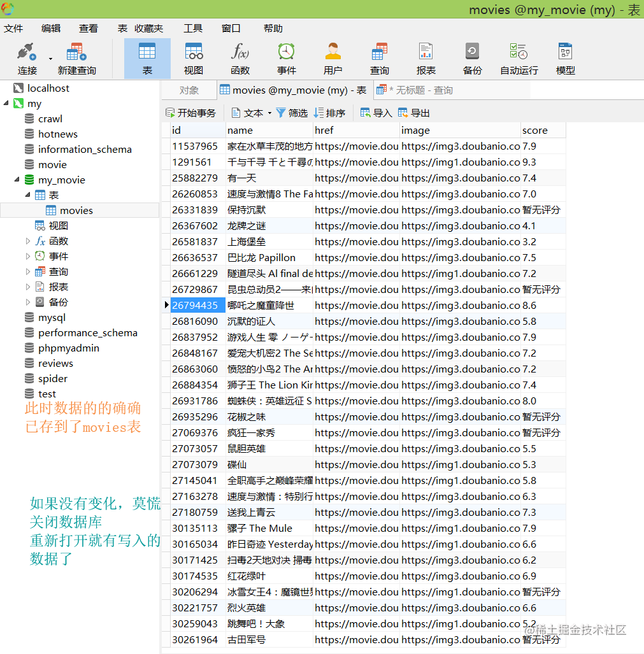
Task: Open the 用户 users toolbar icon
Action: [333, 59]
